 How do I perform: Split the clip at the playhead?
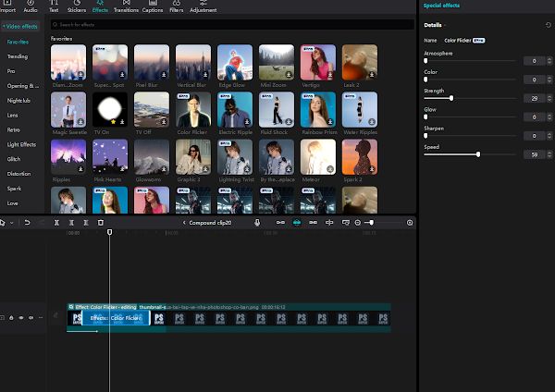pyautogui.click(x=56, y=223)
